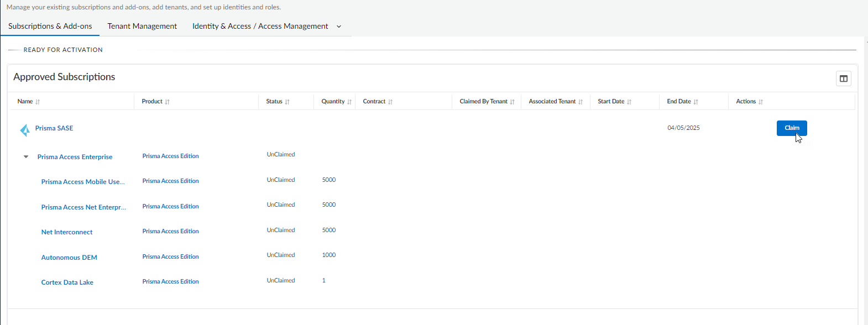Image resolution: width=868 pixels, height=325 pixels.
Task: Sort by Name column sort icon
Action: 38,102
